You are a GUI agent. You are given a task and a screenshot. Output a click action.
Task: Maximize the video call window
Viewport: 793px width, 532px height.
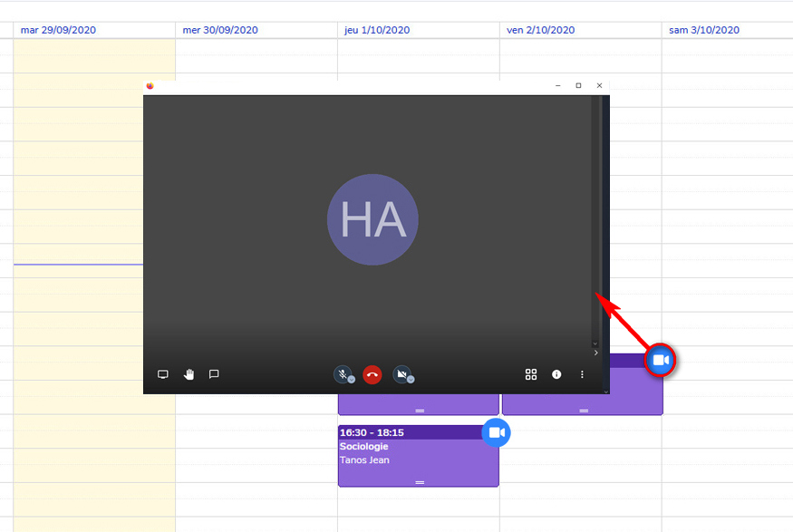(x=578, y=85)
